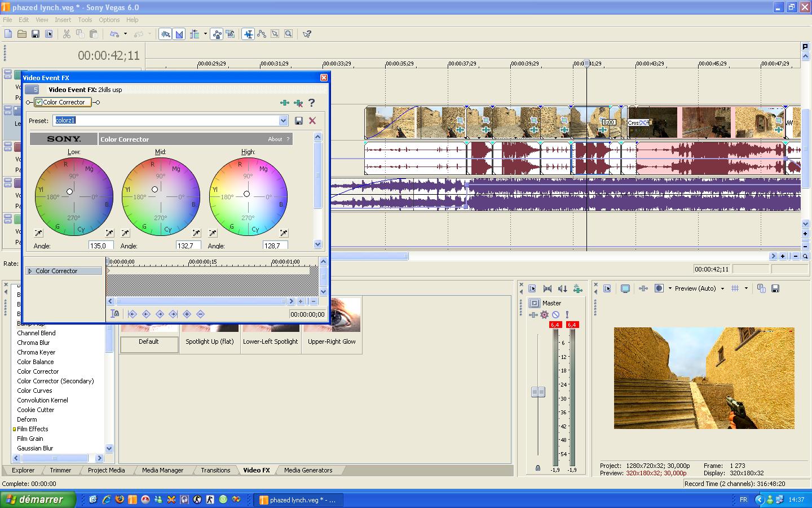The height and width of the screenshot is (508, 812).
Task: Open Split Screen View dropdown arrow
Action: pyautogui.click(x=670, y=288)
